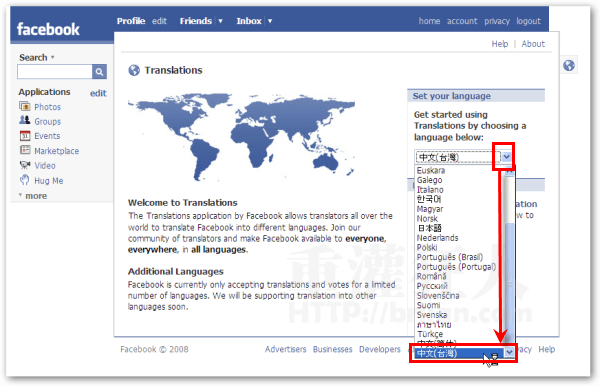The width and height of the screenshot is (600, 386).
Task: Click the world map image
Action: coord(241,137)
